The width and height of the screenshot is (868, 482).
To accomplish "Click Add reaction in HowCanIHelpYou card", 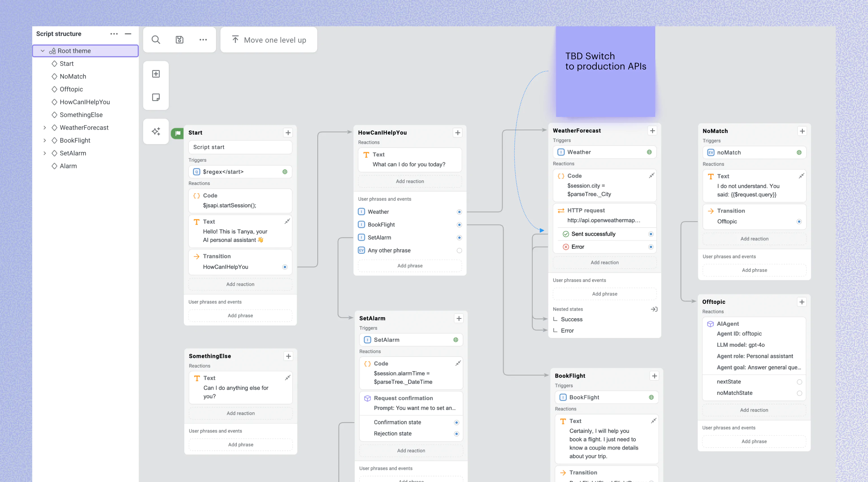I will pyautogui.click(x=410, y=181).
